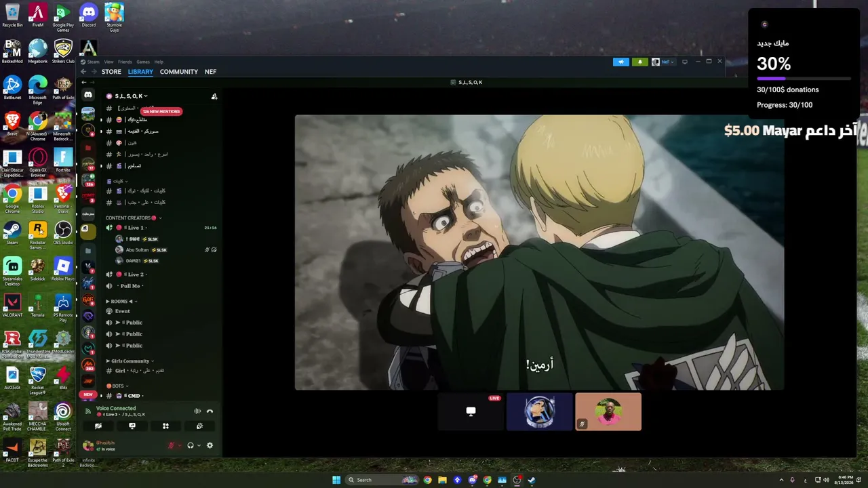Switch to Steam COMMUNITY tab

(x=179, y=72)
